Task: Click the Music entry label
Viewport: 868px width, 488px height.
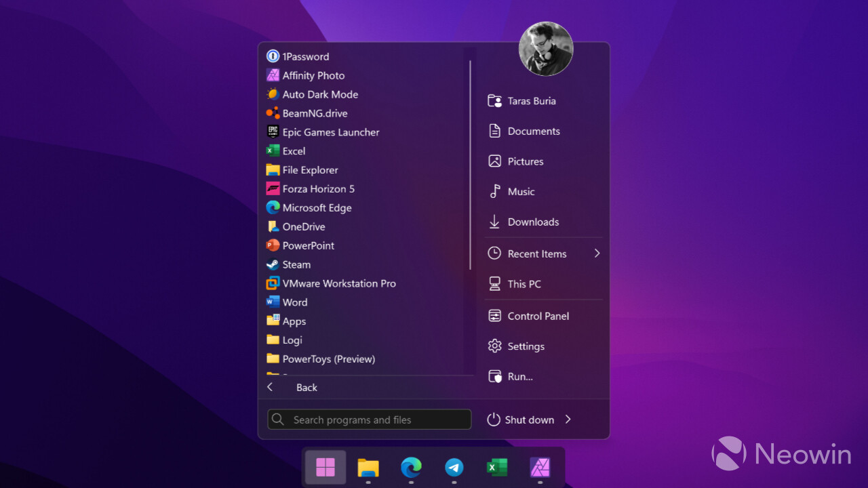Action: point(521,192)
